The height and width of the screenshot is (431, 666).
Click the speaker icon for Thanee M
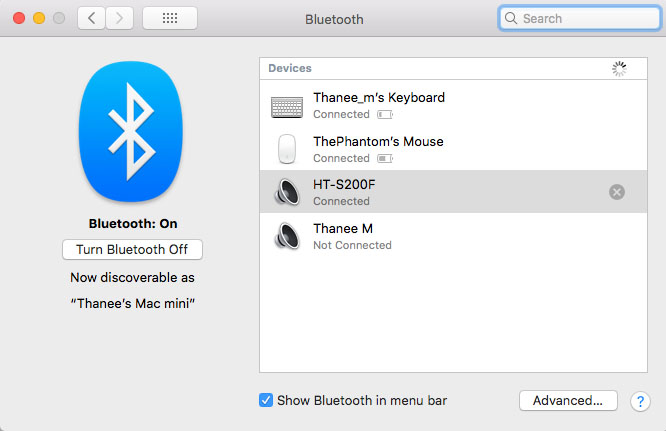(x=287, y=236)
